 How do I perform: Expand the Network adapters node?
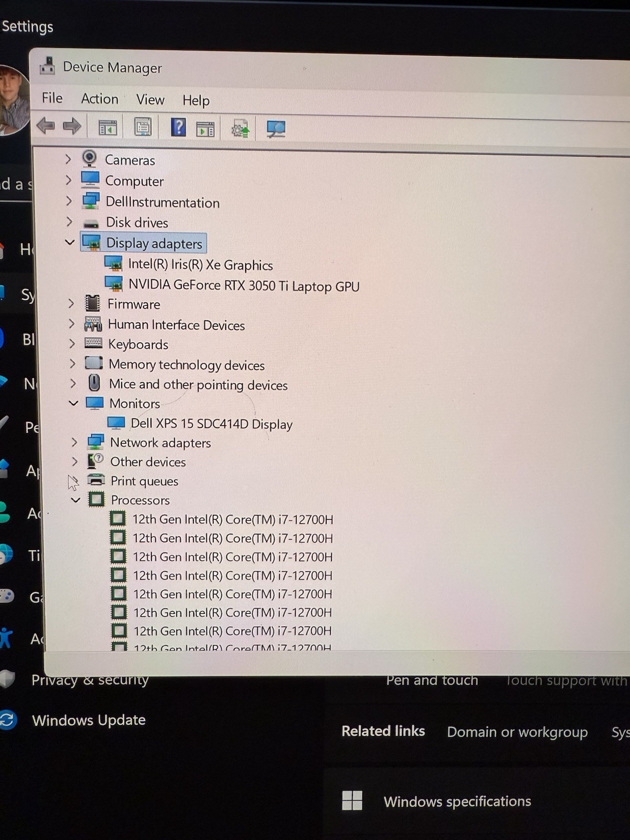point(74,442)
